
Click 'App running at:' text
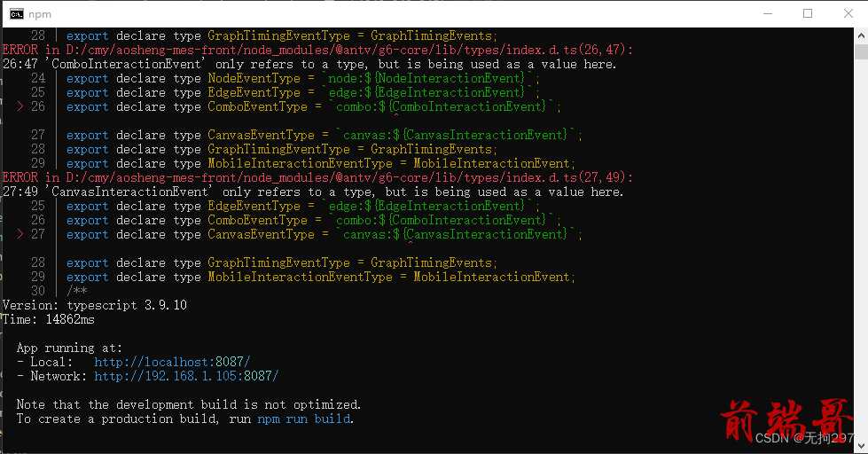point(69,348)
